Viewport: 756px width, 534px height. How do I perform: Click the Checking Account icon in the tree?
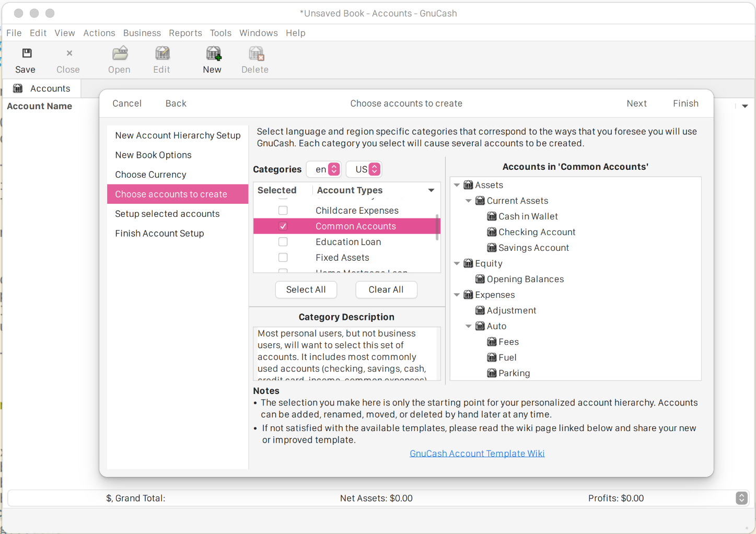point(492,231)
